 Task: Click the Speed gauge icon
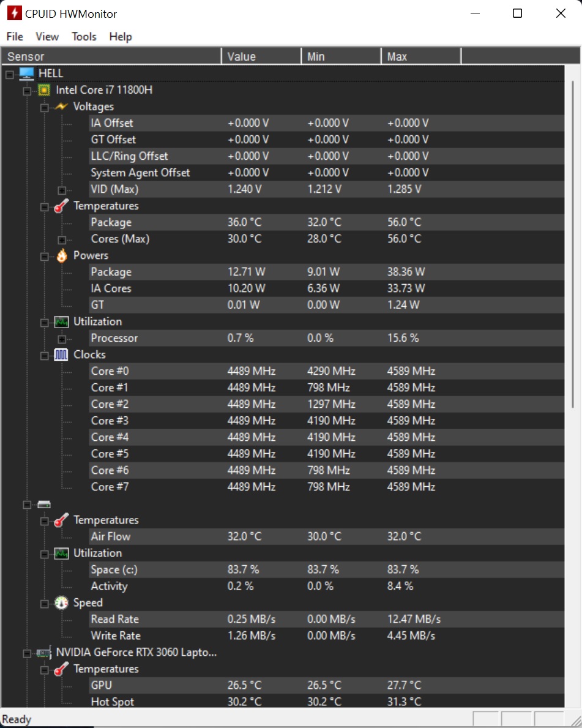coord(61,602)
